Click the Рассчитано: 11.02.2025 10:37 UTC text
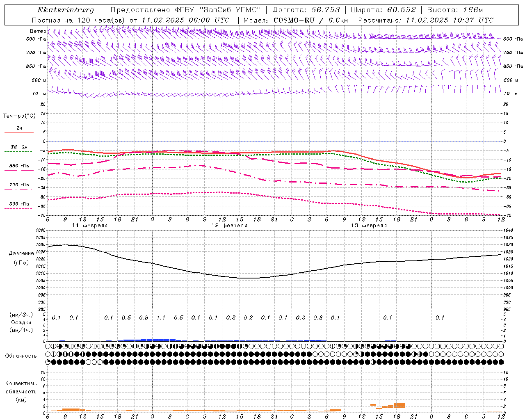 point(426,20)
